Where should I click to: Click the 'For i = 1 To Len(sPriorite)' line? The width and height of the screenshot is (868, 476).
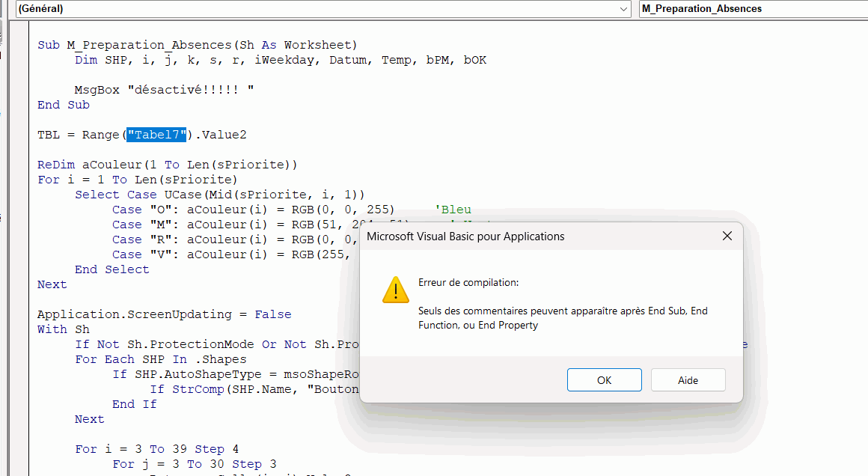pos(137,180)
